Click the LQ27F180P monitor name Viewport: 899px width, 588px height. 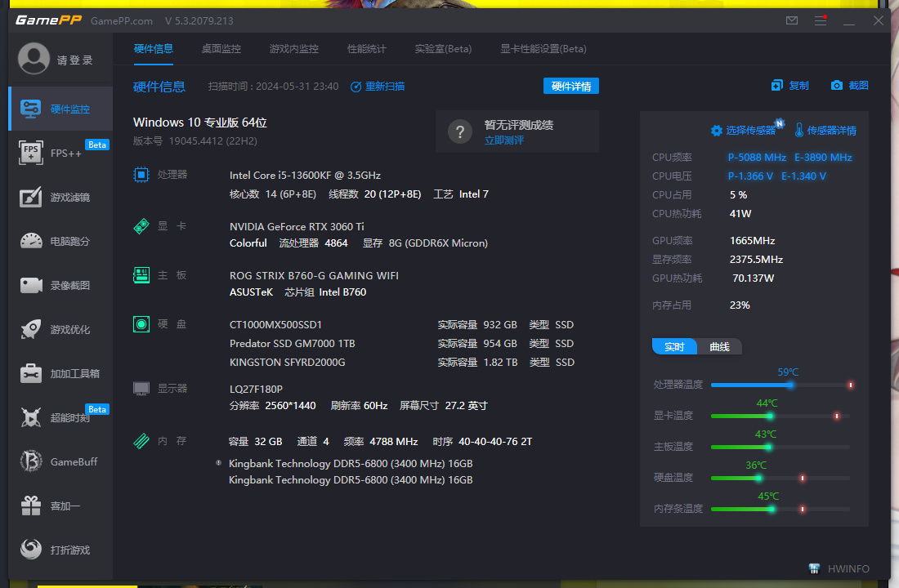point(257,389)
